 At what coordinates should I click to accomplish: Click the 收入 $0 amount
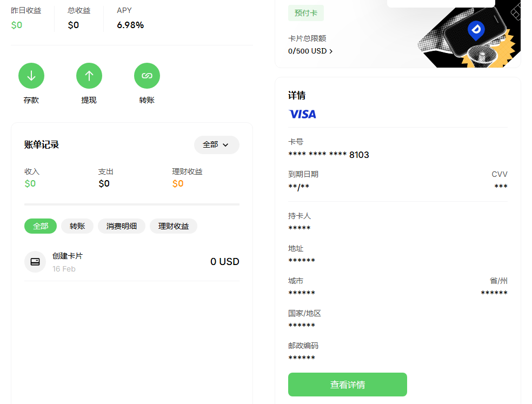pyautogui.click(x=30, y=184)
